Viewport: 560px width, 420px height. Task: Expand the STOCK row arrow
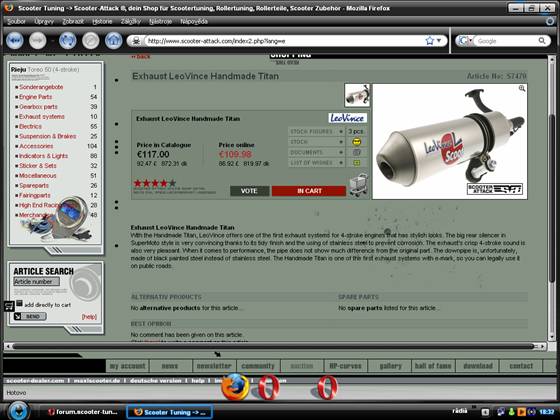pos(341,142)
